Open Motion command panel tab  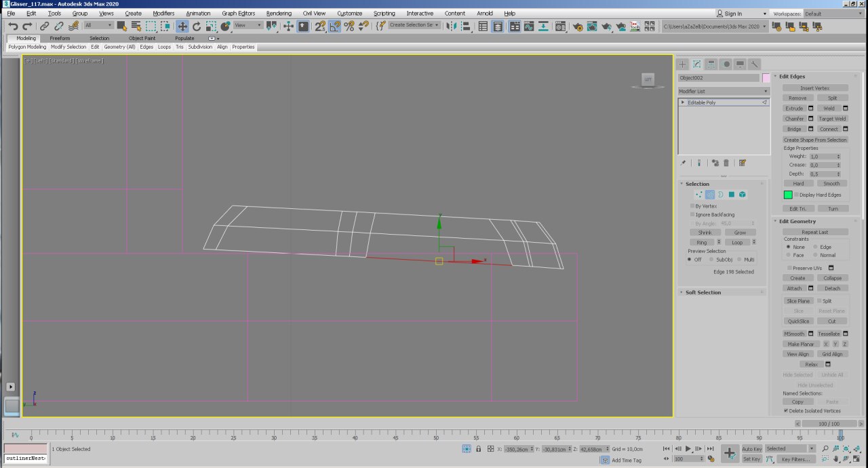pos(726,64)
